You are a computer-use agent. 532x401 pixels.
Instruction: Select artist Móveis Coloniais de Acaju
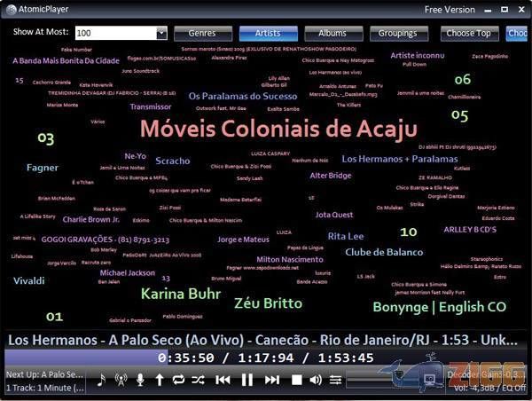tap(278, 129)
